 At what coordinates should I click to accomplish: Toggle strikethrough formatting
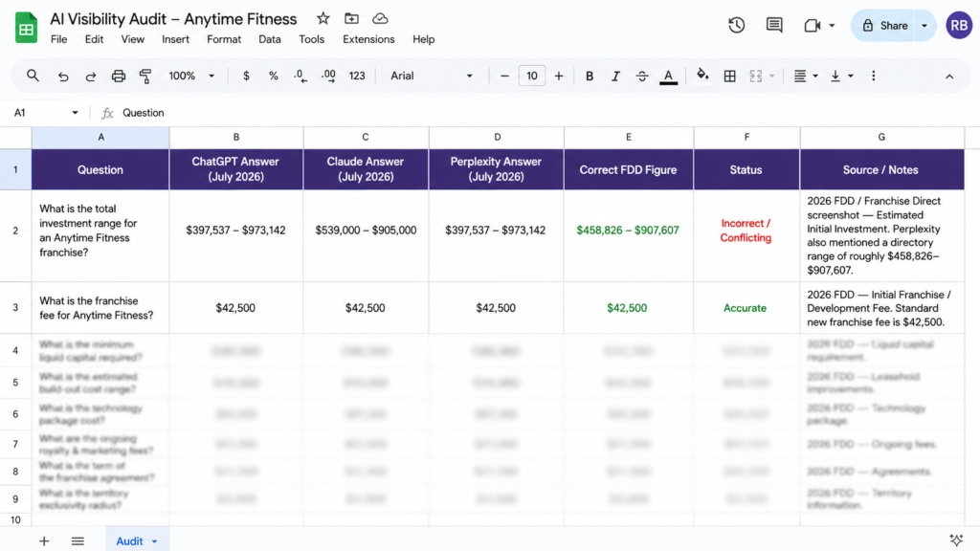642,77
